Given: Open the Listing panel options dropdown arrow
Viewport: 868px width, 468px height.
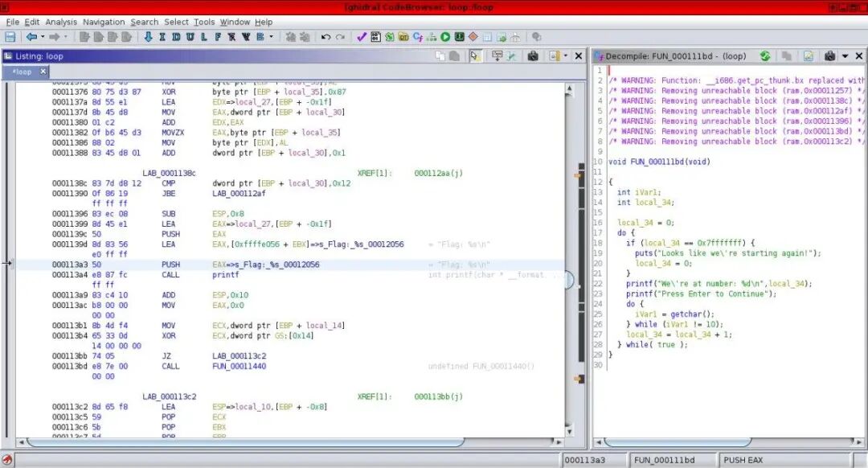Looking at the screenshot, I should coord(565,56).
